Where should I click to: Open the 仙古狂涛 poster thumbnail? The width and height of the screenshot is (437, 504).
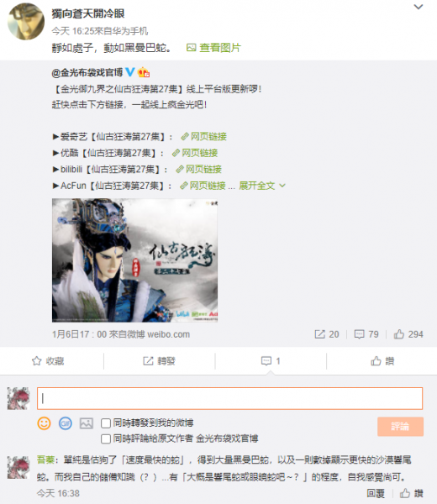coord(134,260)
